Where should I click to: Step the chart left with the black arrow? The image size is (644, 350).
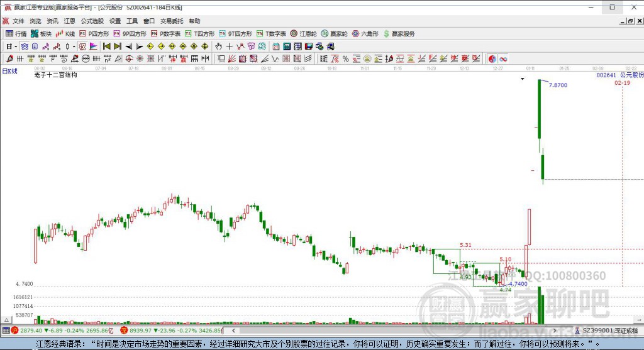coord(128,46)
